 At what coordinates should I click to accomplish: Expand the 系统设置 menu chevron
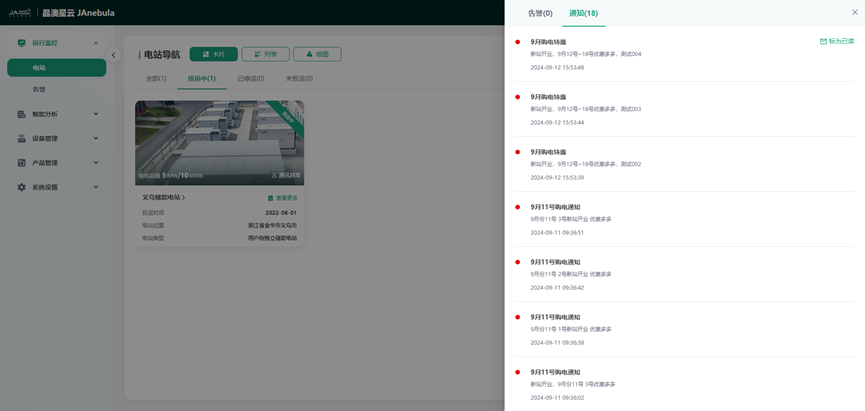pyautogui.click(x=95, y=187)
